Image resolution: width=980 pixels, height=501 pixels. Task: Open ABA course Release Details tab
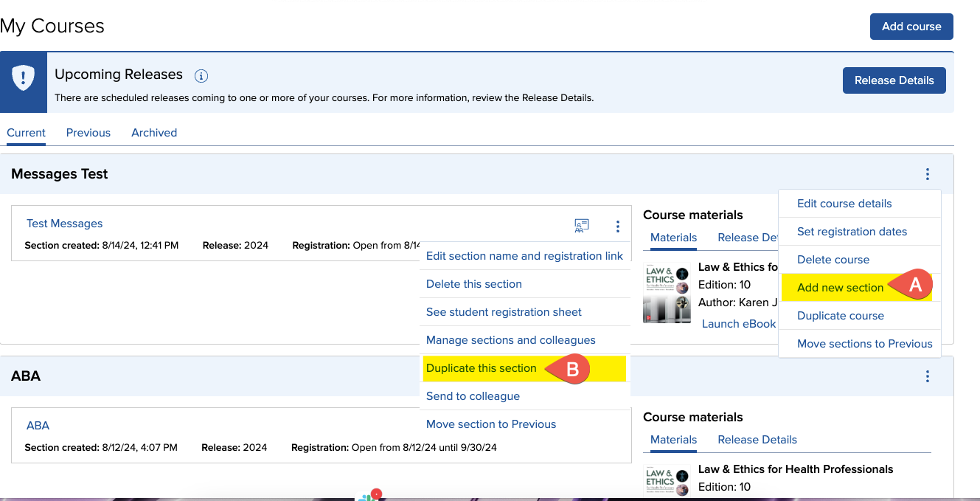click(757, 440)
